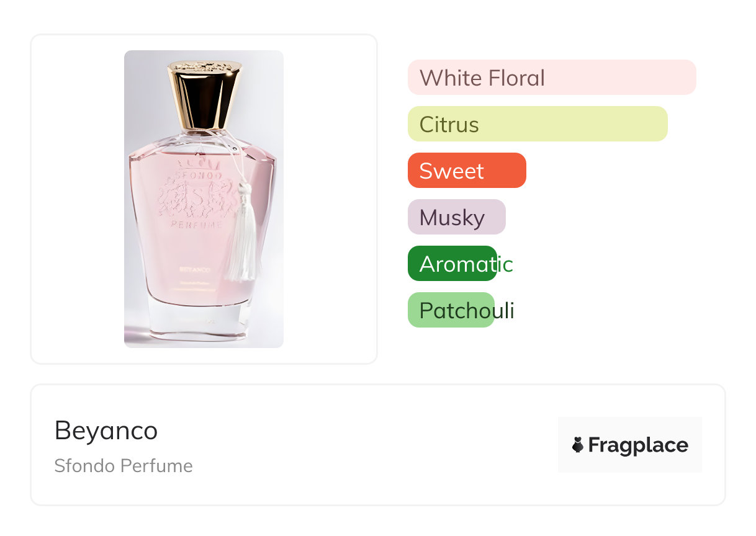Image resolution: width=756 pixels, height=536 pixels.
Task: Open the Fragplace brand name text
Action: [x=638, y=445]
